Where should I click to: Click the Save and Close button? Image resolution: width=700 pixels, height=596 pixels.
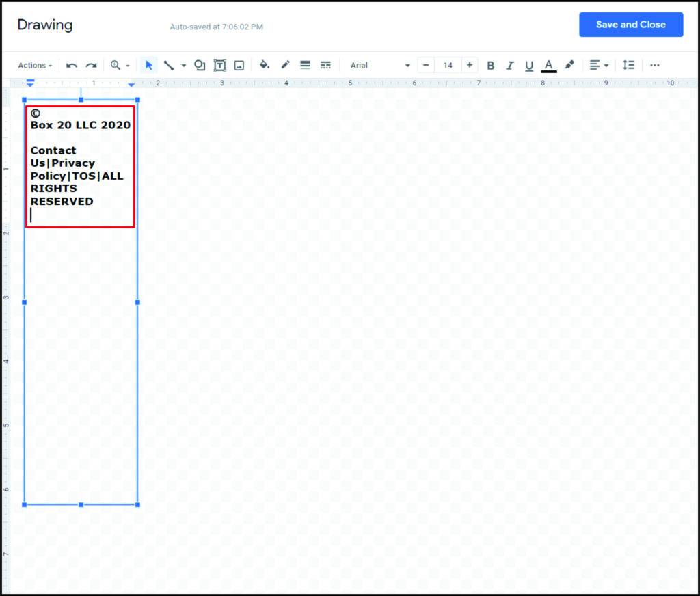pyautogui.click(x=630, y=24)
